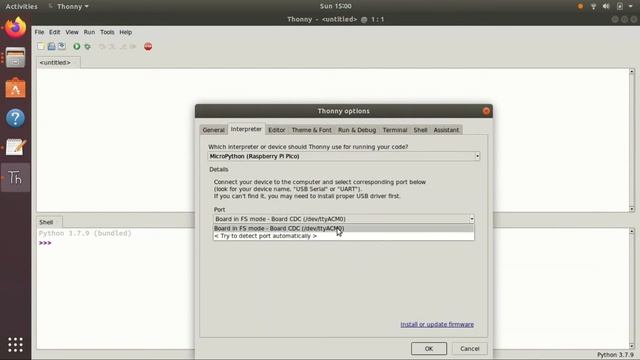Select Try to detect port automatically
Image resolution: width=640 pixels, height=360 pixels.
[343, 236]
